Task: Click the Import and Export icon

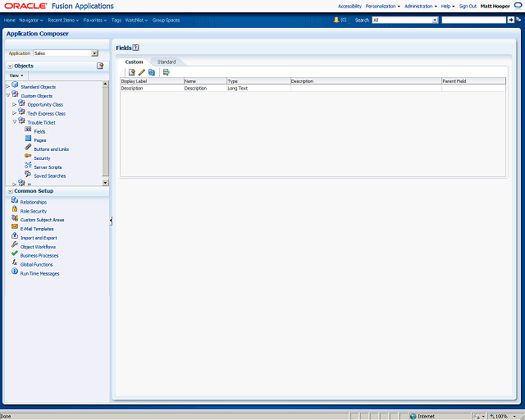Action: point(15,235)
